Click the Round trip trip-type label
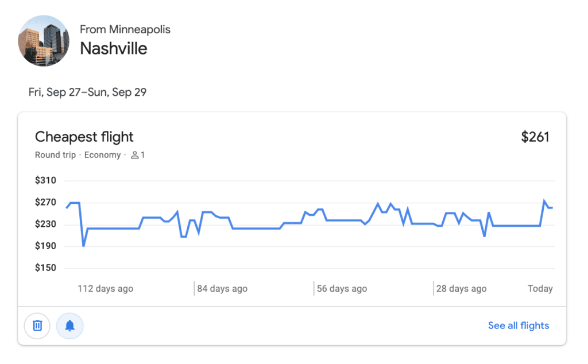The height and width of the screenshot is (364, 588). [x=55, y=154]
